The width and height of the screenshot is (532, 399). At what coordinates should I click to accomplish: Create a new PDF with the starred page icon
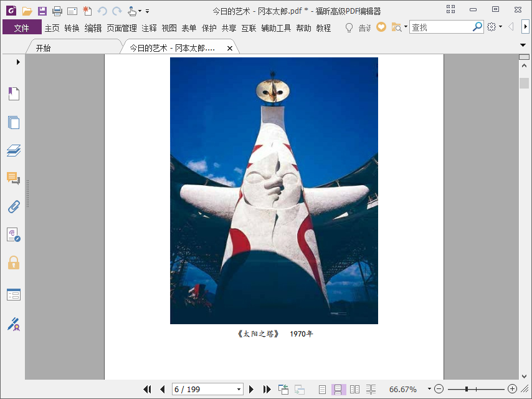click(x=87, y=11)
